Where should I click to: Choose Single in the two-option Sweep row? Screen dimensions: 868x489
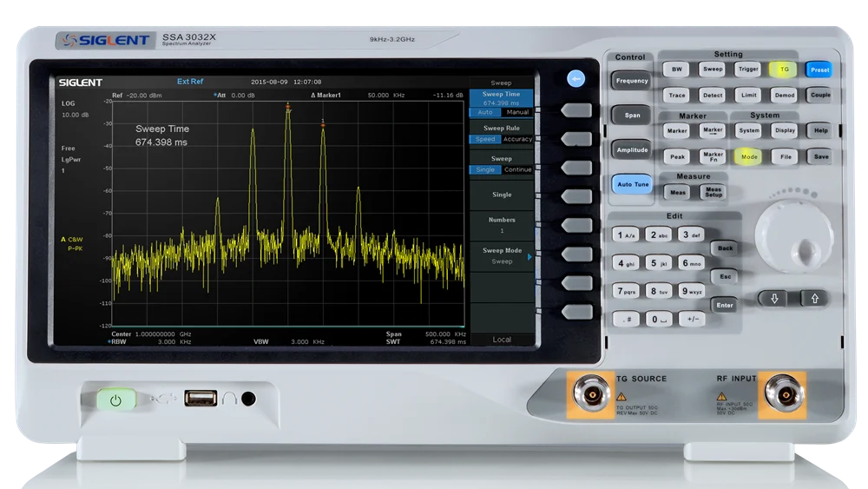click(x=485, y=170)
